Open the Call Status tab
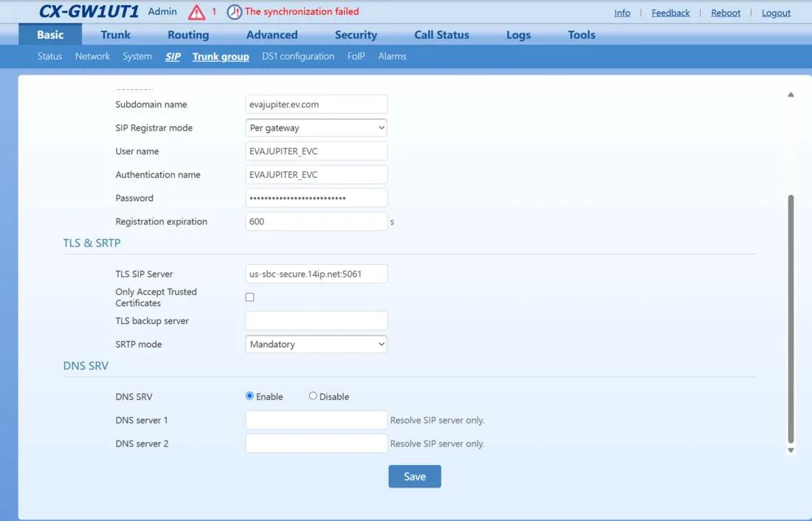Screen dimensions: 812x521 pyautogui.click(x=441, y=35)
